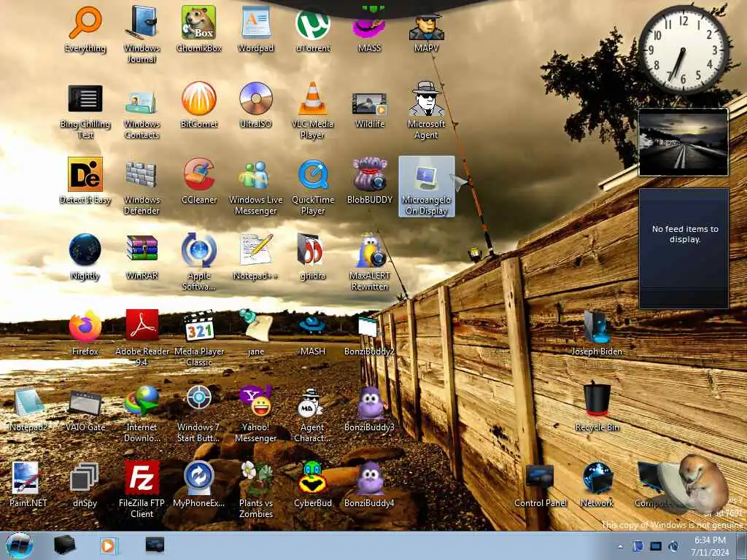Click the feed headlines gadget
The width and height of the screenshot is (747, 560).
pyautogui.click(x=684, y=248)
